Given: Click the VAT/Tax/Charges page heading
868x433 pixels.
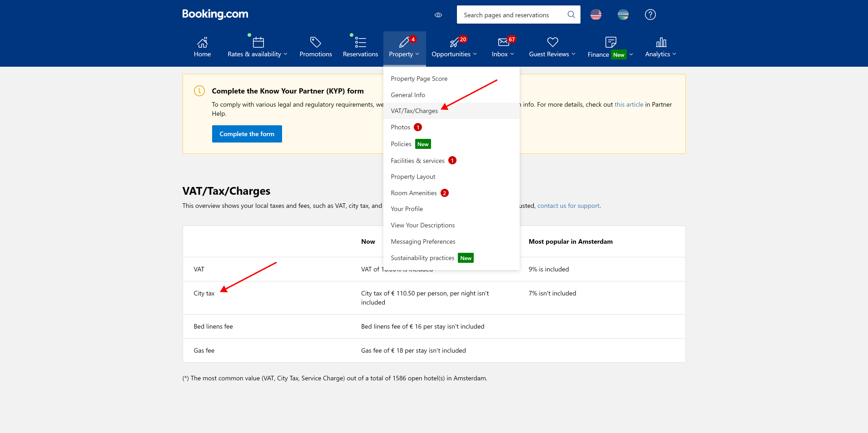Looking at the screenshot, I should click(226, 191).
